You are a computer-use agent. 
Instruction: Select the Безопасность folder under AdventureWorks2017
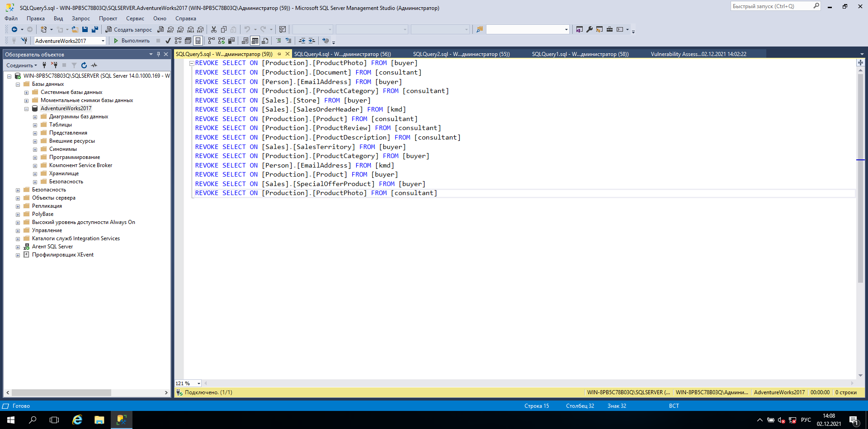[x=66, y=182]
